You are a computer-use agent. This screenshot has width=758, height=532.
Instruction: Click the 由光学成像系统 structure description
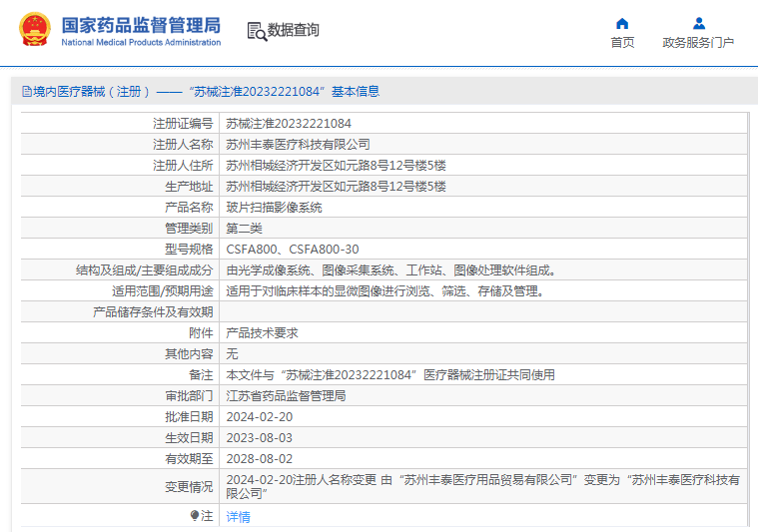point(390,270)
